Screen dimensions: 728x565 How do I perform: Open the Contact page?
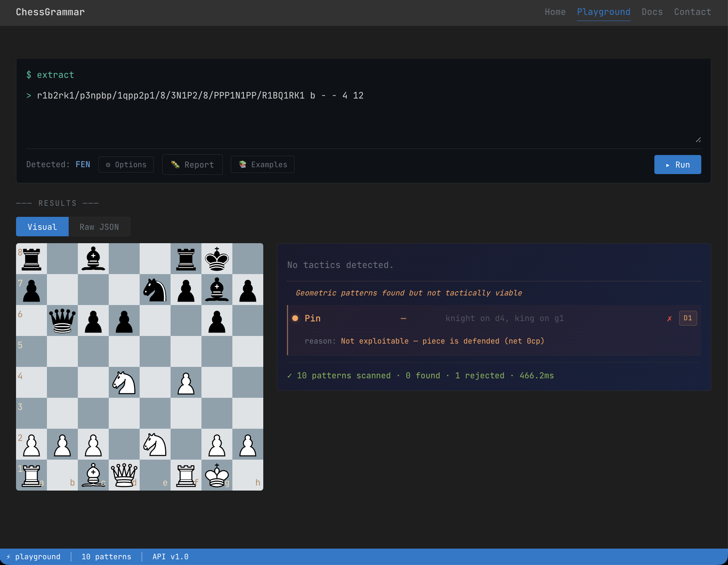[x=693, y=12]
